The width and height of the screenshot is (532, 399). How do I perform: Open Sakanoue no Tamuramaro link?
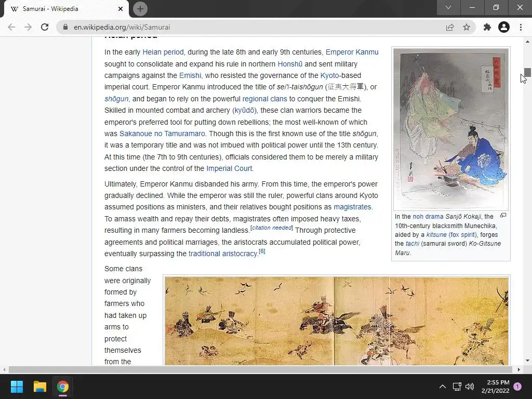pos(162,134)
